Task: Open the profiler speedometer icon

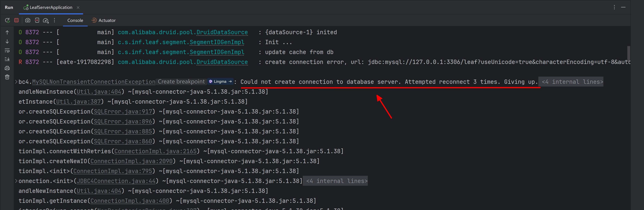Action: click(46, 21)
